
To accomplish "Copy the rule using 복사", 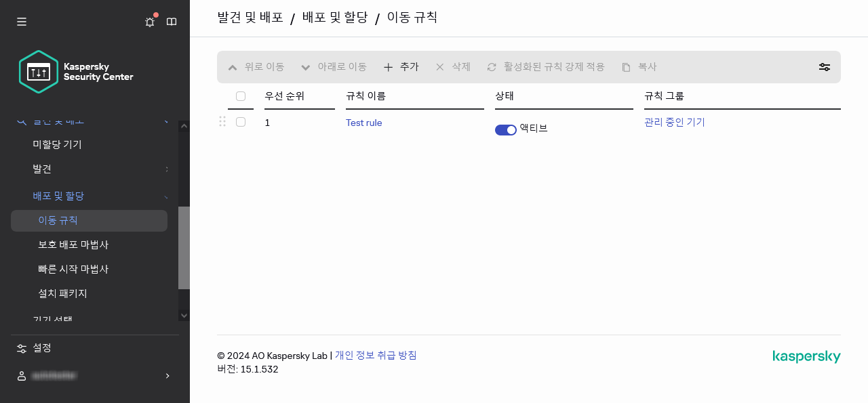I will 639,67.
